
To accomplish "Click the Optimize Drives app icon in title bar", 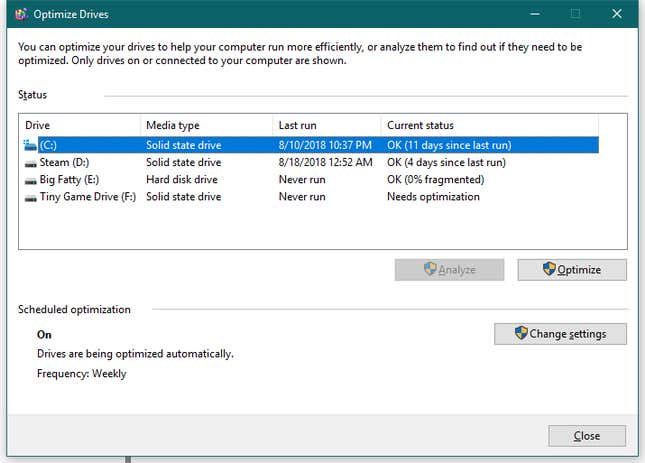I will coord(21,14).
